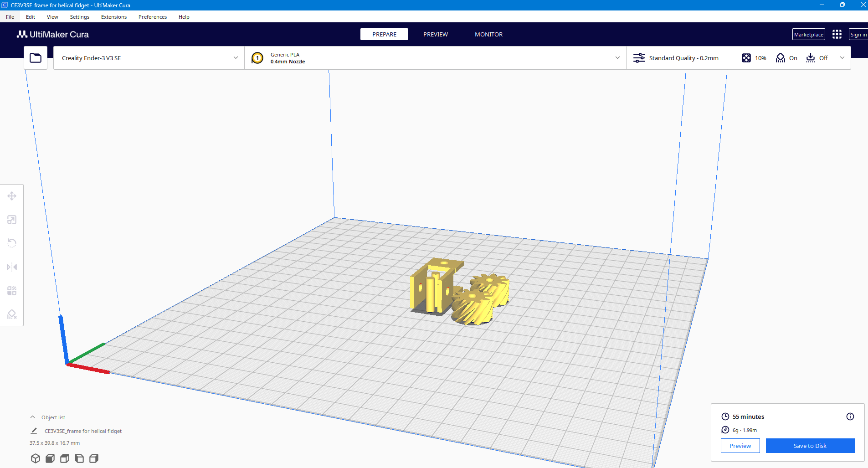Click the print settings sliders icon

point(639,58)
